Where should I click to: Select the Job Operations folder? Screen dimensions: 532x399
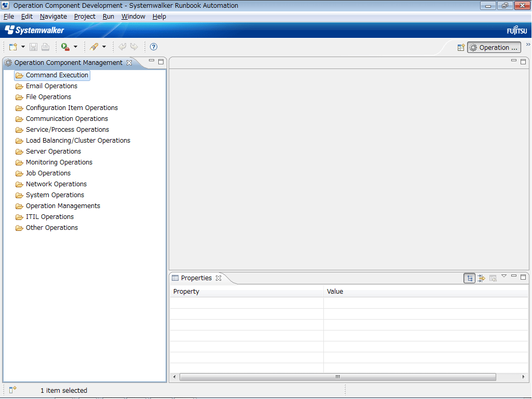[x=43, y=173]
